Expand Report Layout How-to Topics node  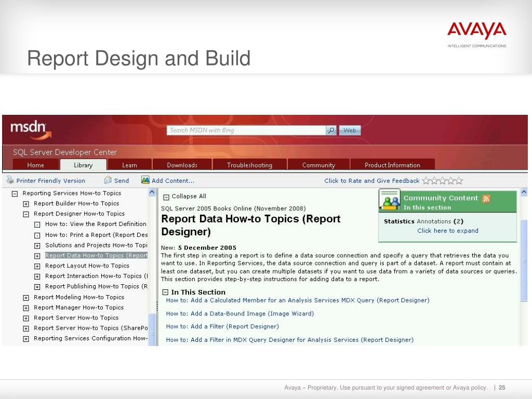pos(37,267)
